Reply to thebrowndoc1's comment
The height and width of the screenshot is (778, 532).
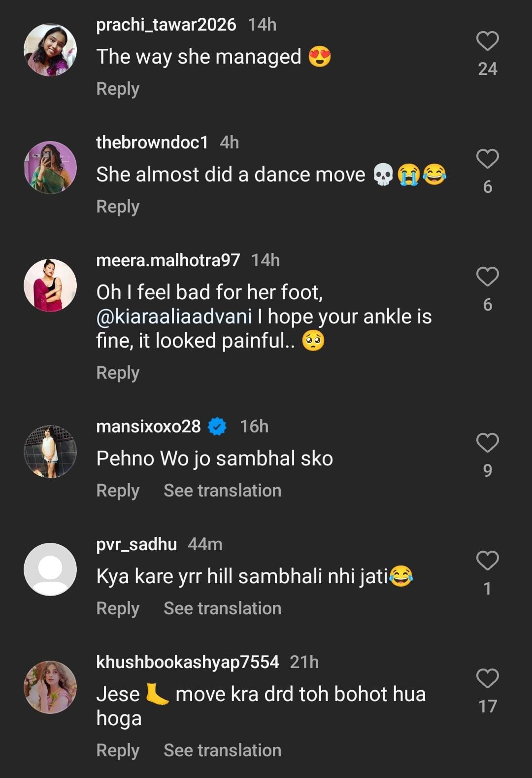(118, 207)
